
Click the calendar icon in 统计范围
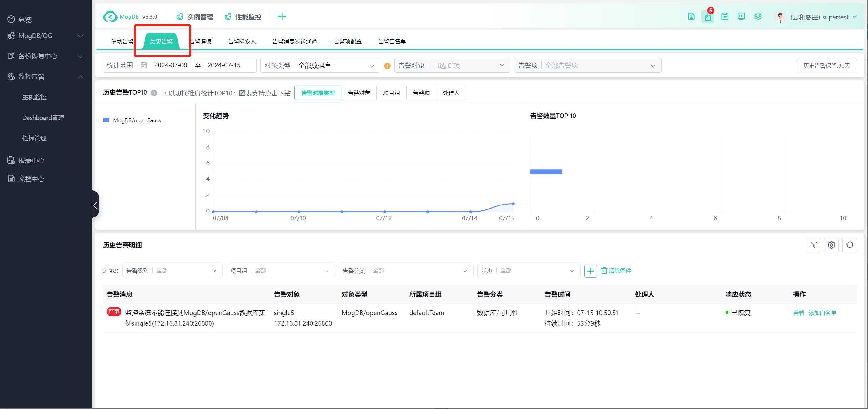point(144,65)
